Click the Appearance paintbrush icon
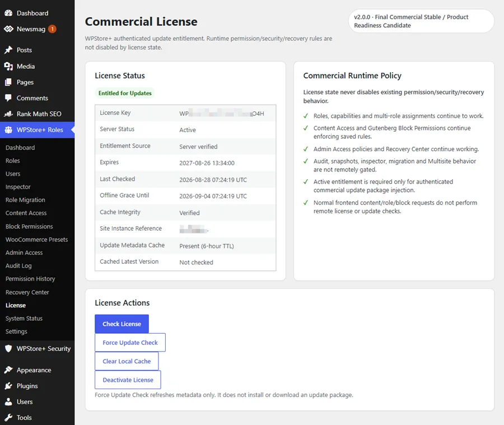The width and height of the screenshot is (504, 425). coord(8,370)
